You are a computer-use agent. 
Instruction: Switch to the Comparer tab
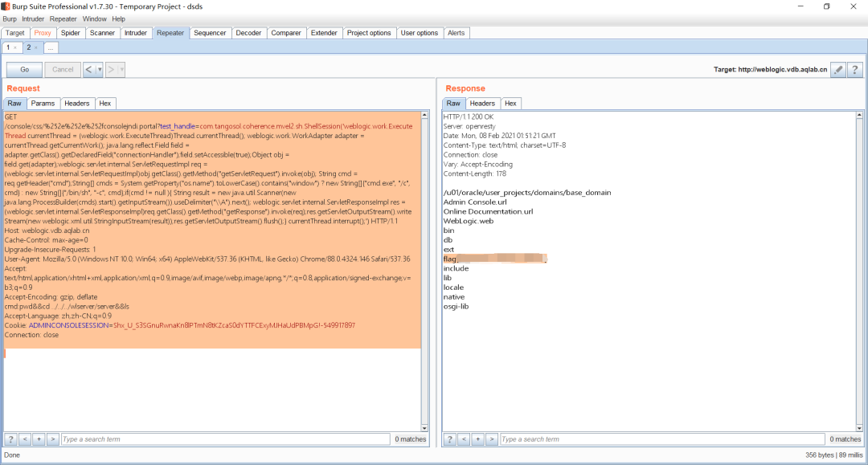click(x=286, y=33)
